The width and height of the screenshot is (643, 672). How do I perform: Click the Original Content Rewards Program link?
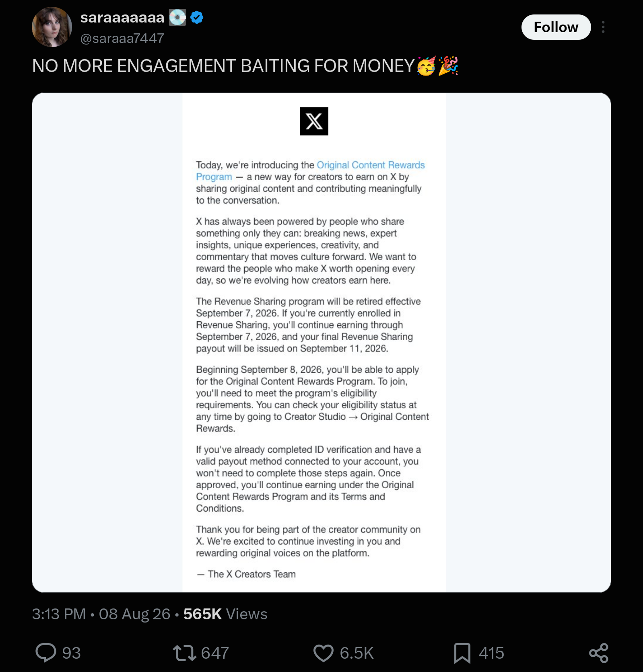pyautogui.click(x=310, y=171)
